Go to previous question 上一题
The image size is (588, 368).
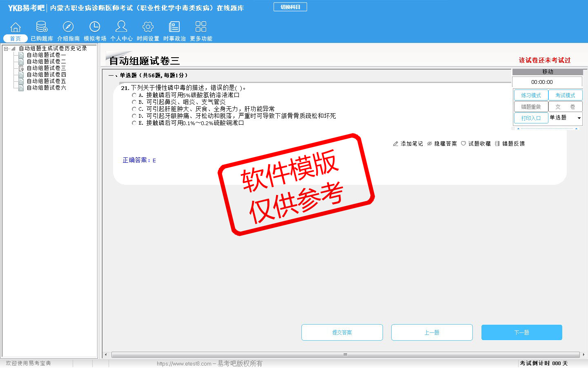click(x=432, y=332)
